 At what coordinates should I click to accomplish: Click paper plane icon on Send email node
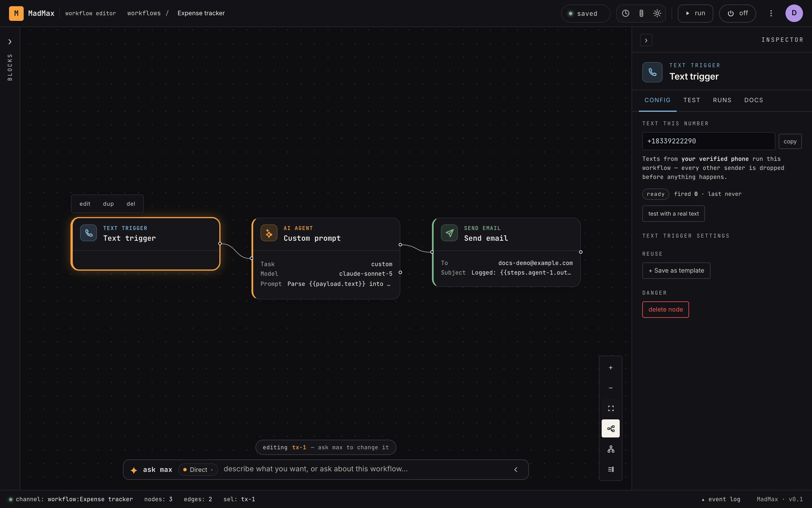[x=449, y=233]
